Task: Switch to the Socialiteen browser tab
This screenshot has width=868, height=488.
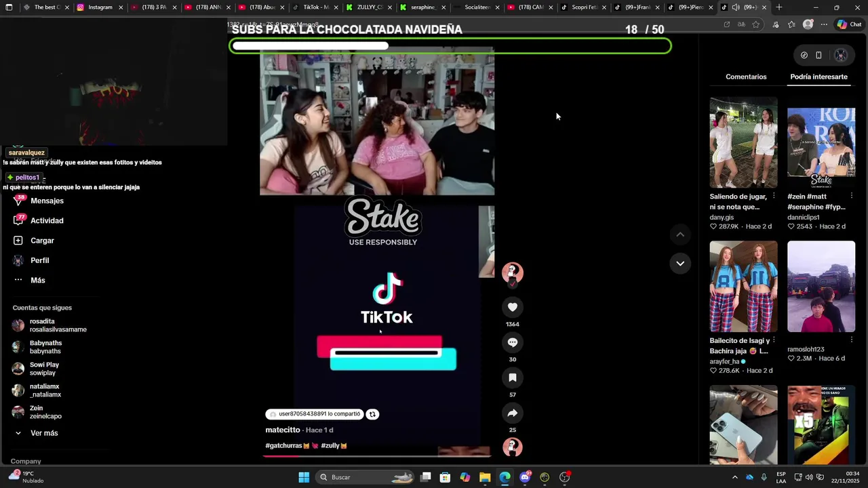Action: point(476,7)
